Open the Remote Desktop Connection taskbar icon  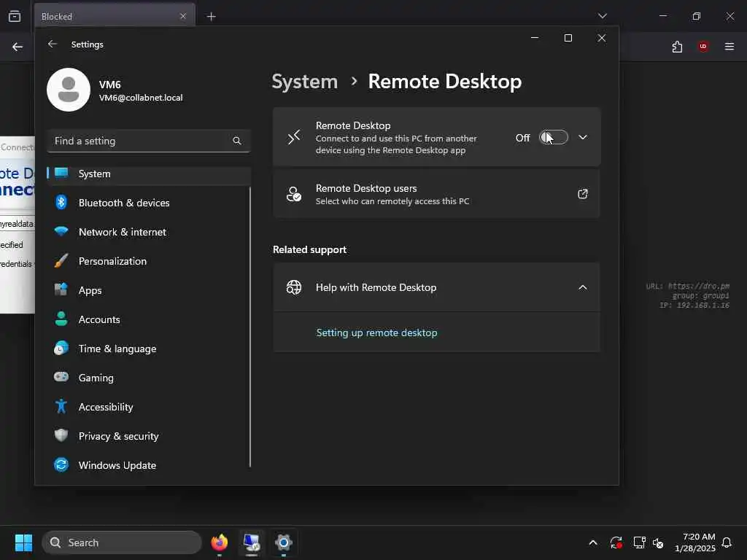tap(252, 542)
